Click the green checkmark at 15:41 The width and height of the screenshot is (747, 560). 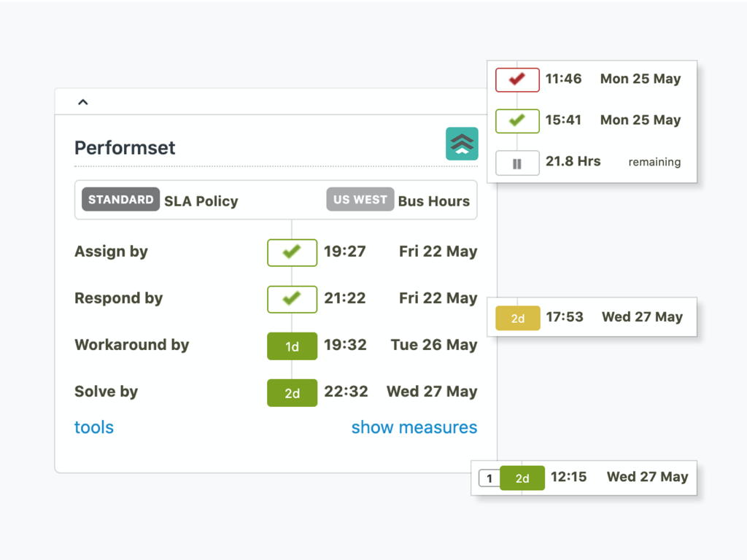pyautogui.click(x=517, y=121)
